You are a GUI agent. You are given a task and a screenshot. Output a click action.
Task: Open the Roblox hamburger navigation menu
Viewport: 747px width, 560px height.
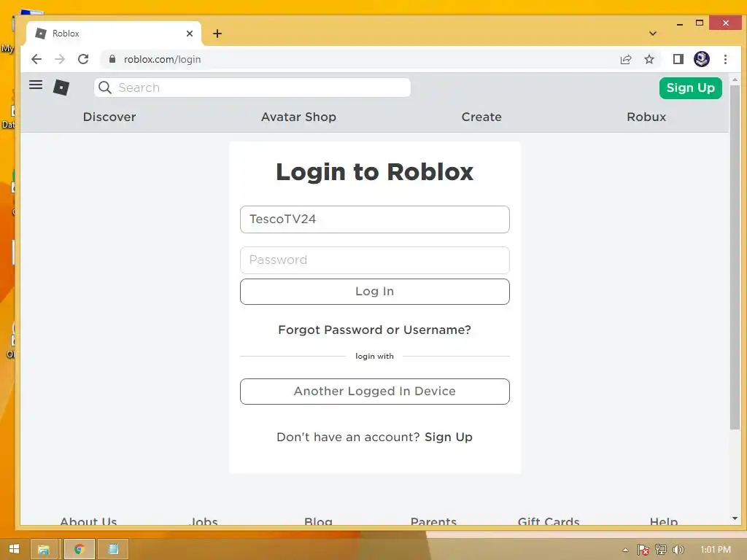tap(36, 85)
